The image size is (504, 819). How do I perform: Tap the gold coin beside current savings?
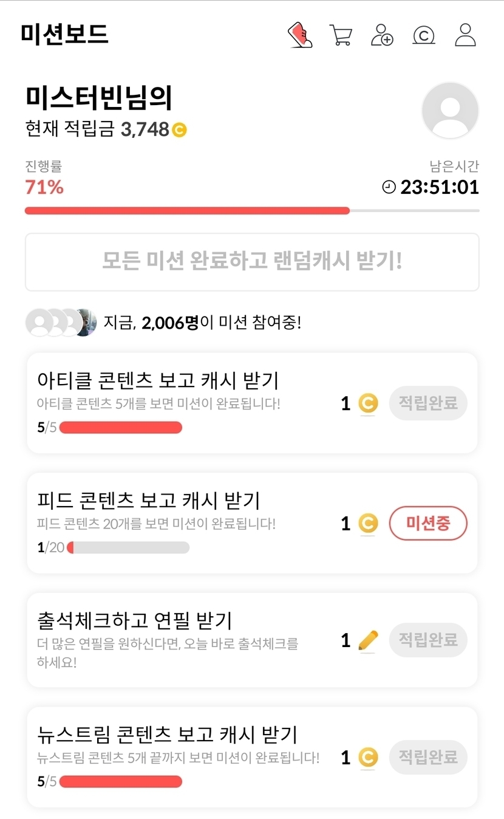coord(179,129)
